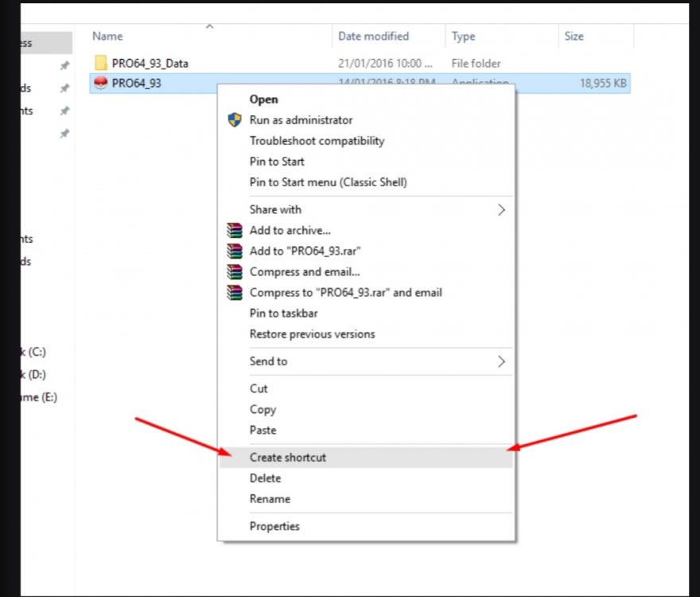This screenshot has width=700, height=597.
Task: Select Pin to taskbar option
Action: 283,313
